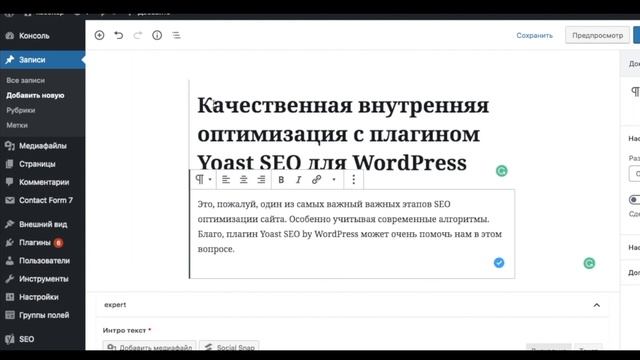Image resolution: width=640 pixels, height=360 pixels.
Task: Open Рубрики submenu item
Action: [x=20, y=110]
